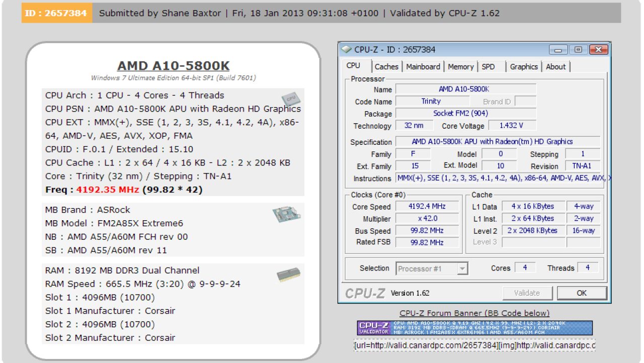644x363 pixels.
Task: Open the Caches tab in CPU-Z
Action: point(386,66)
